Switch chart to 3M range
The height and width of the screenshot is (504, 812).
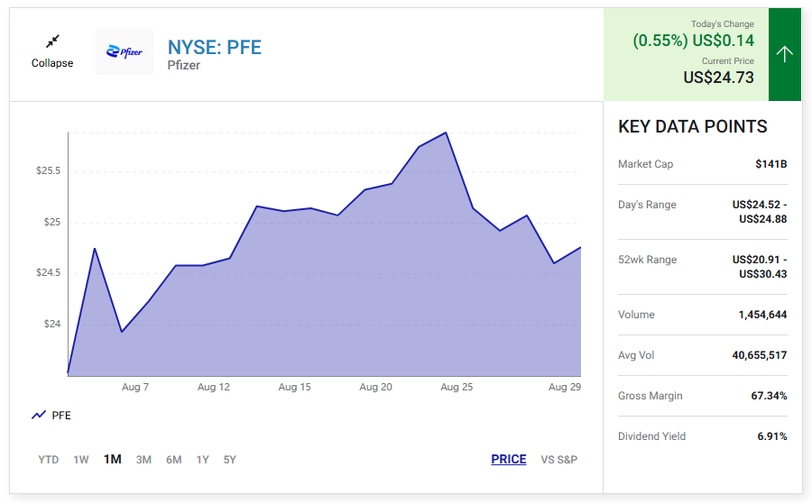[143, 460]
